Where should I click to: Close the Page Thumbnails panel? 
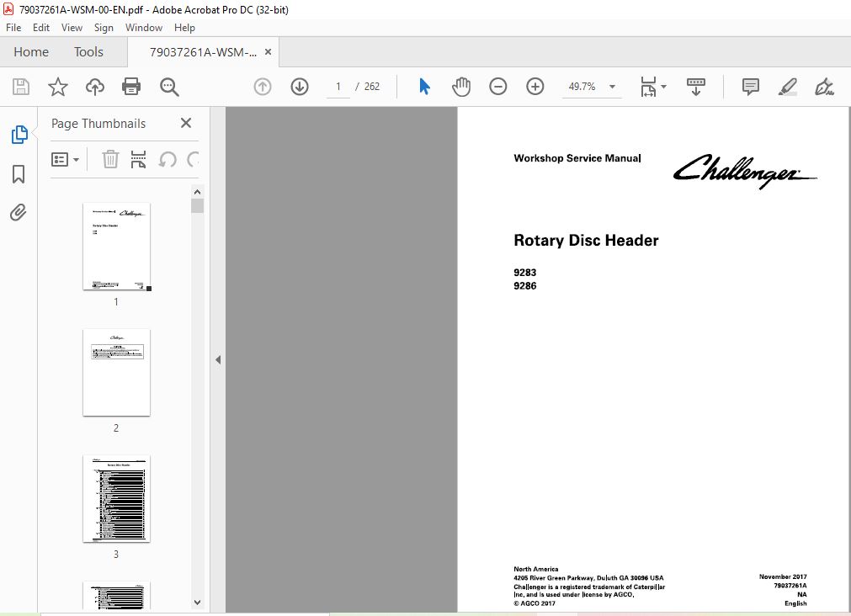click(186, 123)
